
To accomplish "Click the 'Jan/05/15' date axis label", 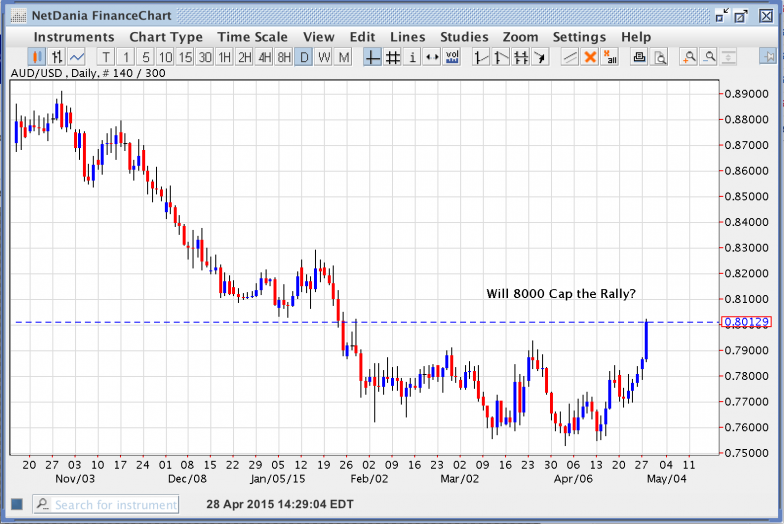I will tap(278, 478).
